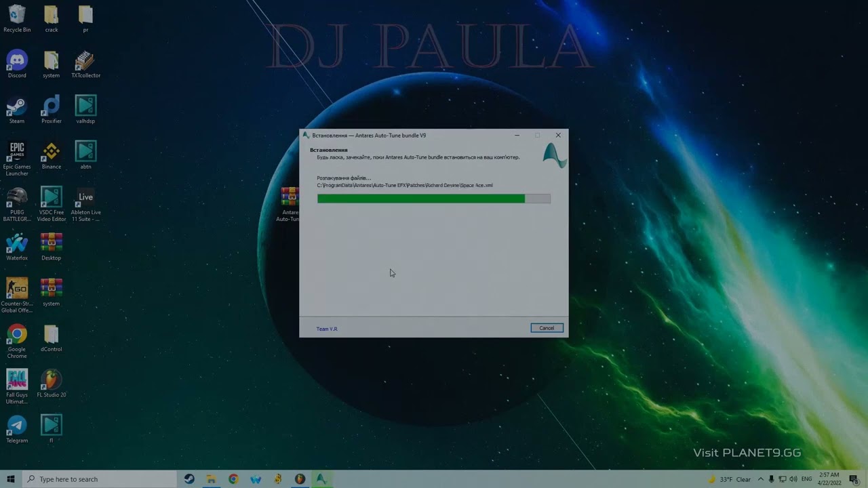This screenshot has height=488, width=868.
Task: Show hidden system tray icons
Action: 761,479
